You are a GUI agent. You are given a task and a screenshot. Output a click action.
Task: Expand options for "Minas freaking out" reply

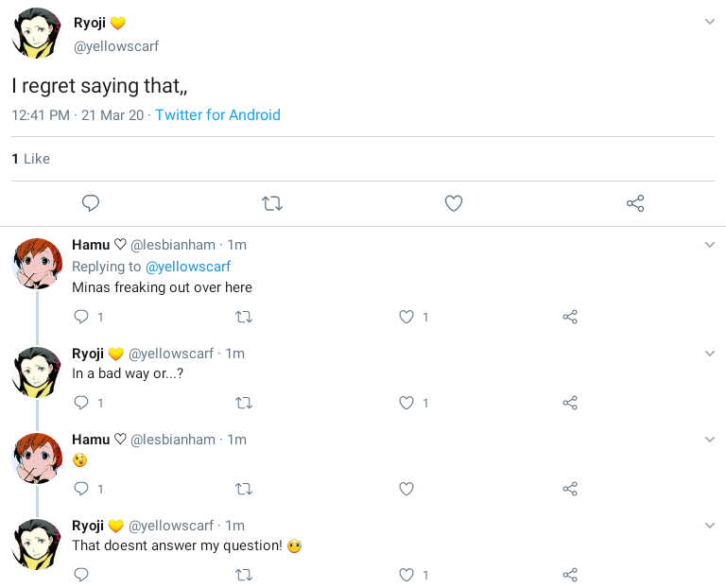click(710, 245)
